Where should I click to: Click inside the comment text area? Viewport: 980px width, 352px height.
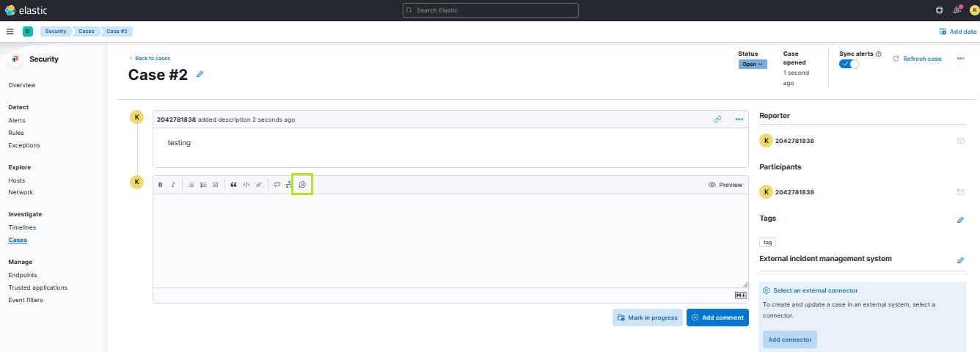pyautogui.click(x=450, y=241)
